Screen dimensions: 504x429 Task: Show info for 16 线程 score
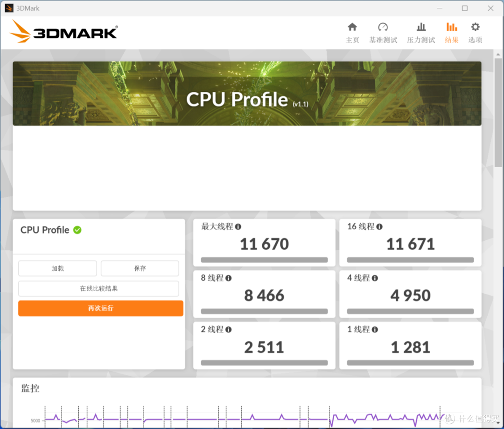point(379,227)
